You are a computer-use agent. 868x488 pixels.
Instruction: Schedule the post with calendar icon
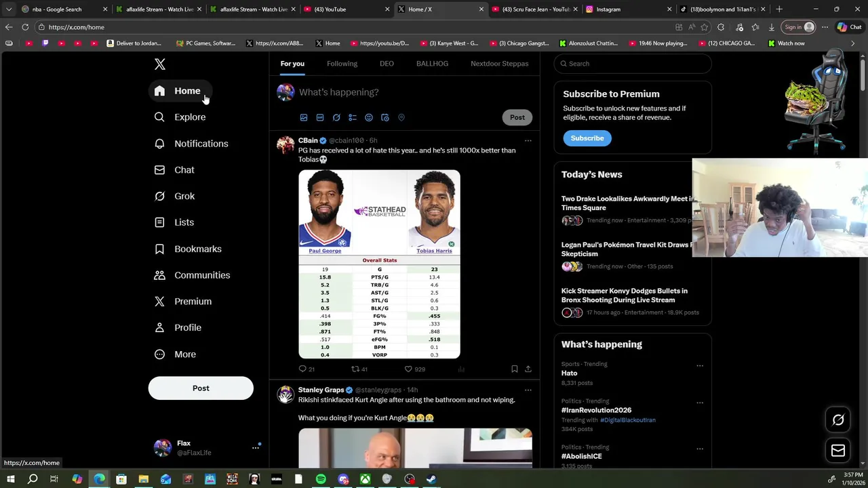point(385,118)
